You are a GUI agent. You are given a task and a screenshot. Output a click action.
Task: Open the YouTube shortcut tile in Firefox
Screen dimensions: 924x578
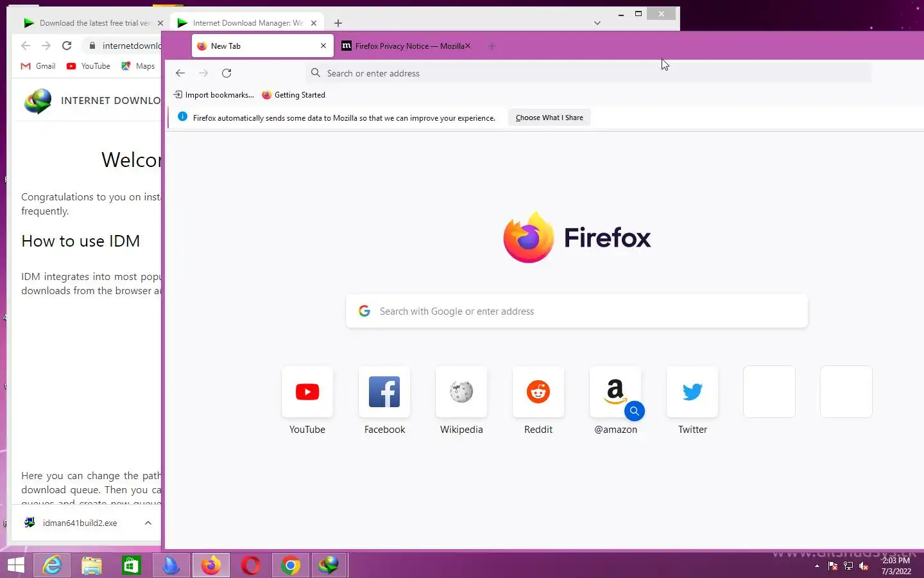click(x=307, y=392)
